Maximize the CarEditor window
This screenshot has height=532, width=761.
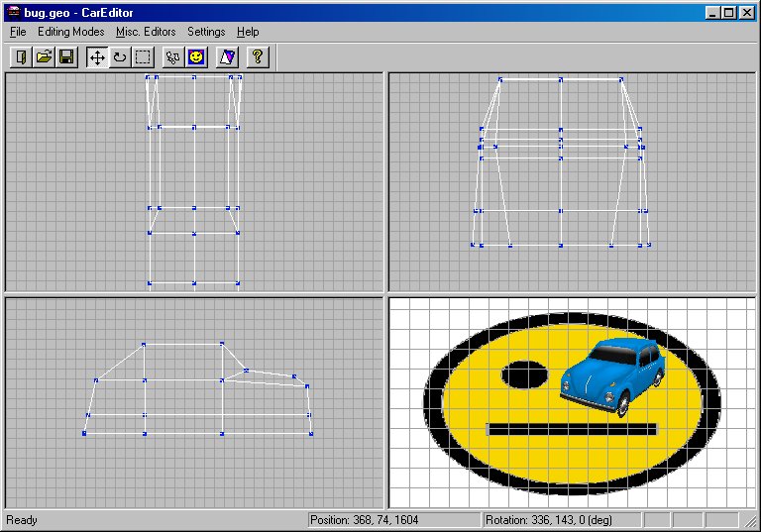point(729,13)
